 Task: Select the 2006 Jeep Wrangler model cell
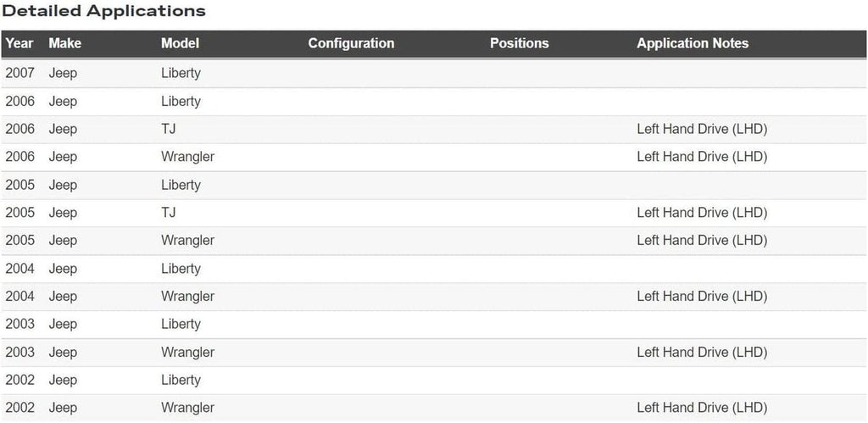187,157
